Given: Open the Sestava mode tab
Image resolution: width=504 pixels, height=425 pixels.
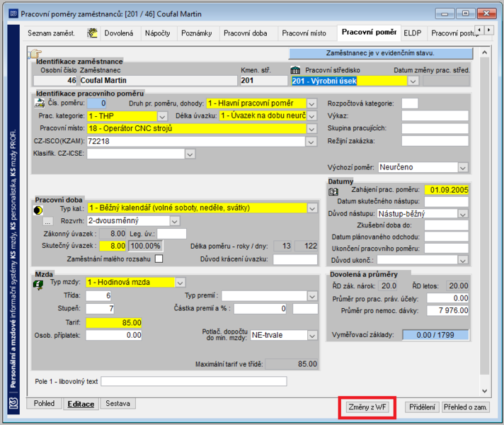Looking at the screenshot, I should tap(118, 404).
